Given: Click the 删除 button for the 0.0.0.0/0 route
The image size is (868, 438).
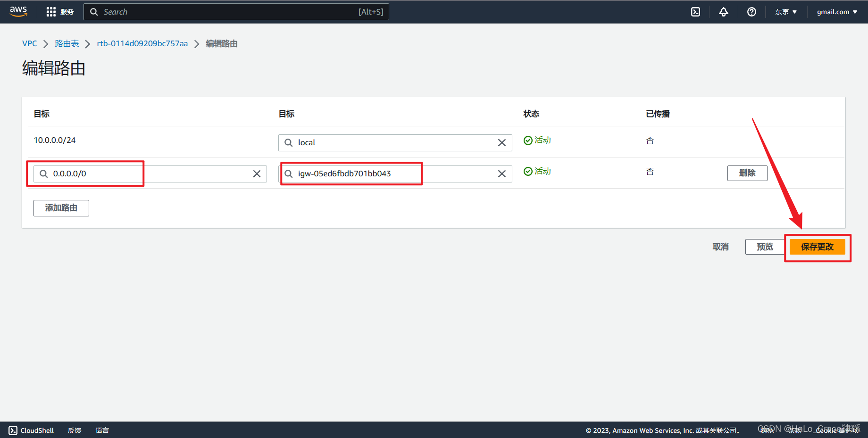Looking at the screenshot, I should point(747,173).
